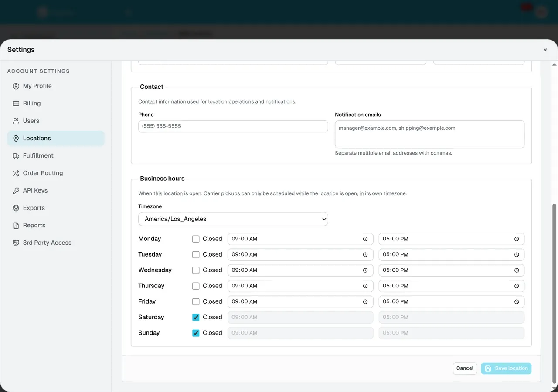The width and height of the screenshot is (558, 392).
Task: Mark Monday as Closed
Action: tap(196, 239)
